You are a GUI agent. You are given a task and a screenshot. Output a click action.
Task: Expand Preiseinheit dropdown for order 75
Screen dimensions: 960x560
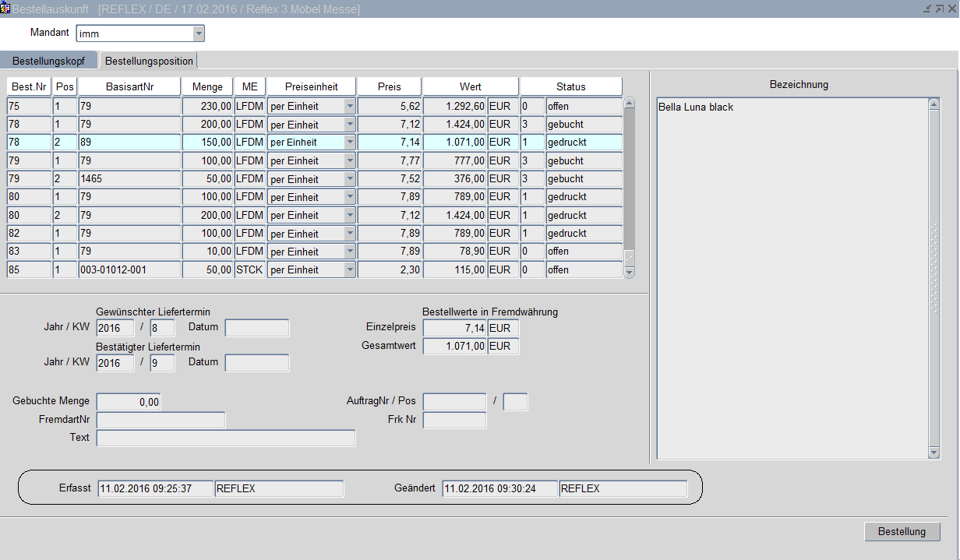click(350, 106)
